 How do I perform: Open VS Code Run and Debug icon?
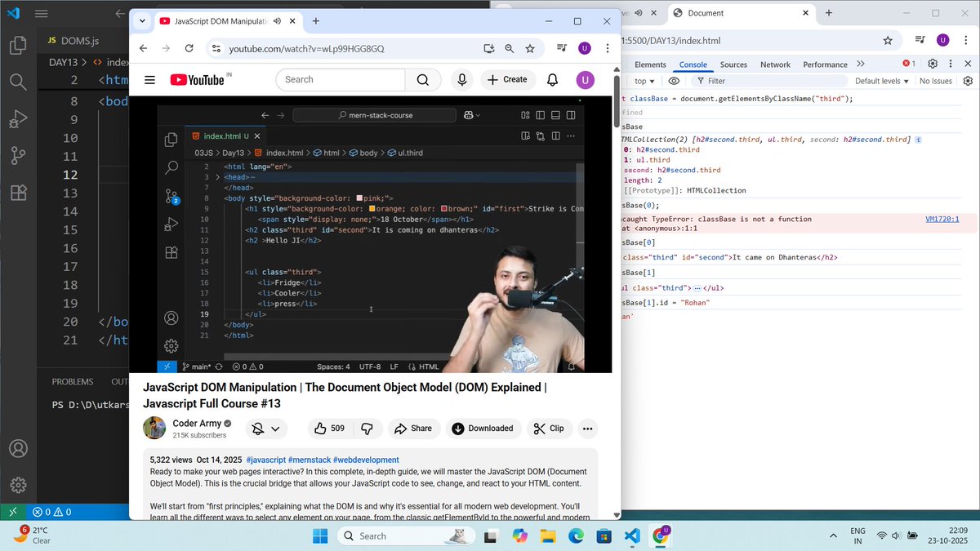[18, 119]
